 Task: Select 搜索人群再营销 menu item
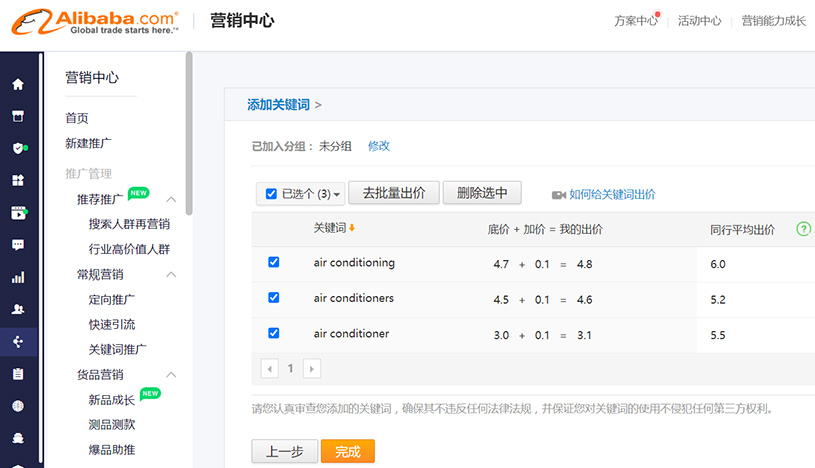click(129, 224)
